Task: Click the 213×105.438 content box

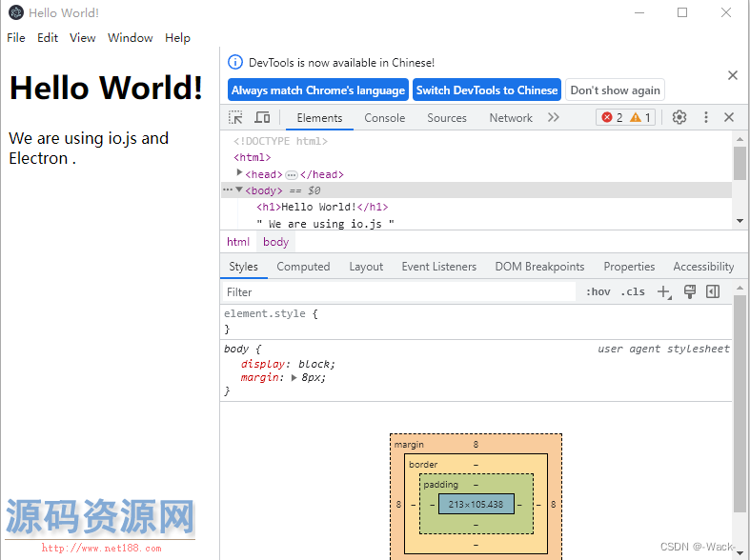Action: pyautogui.click(x=476, y=504)
